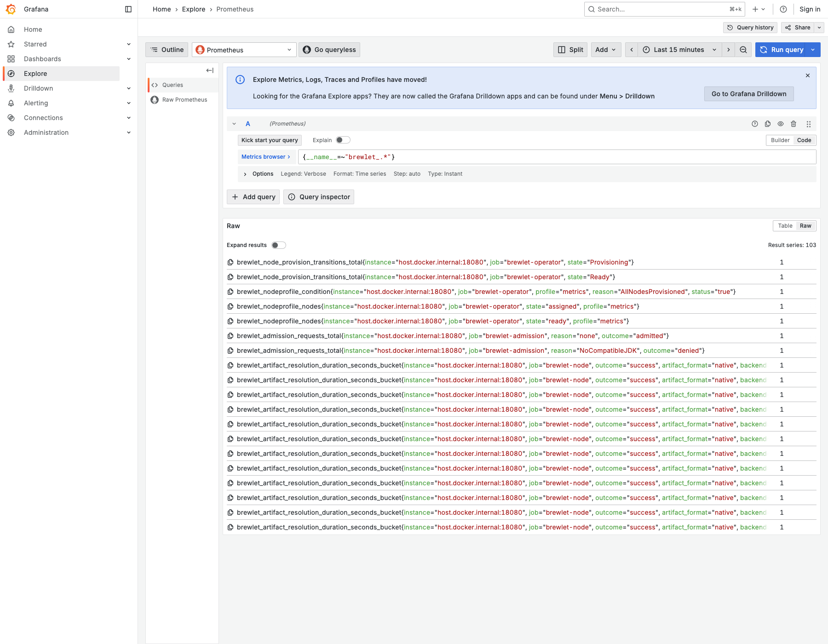The height and width of the screenshot is (644, 828).
Task: Open the Add dropdown menu
Action: click(606, 50)
